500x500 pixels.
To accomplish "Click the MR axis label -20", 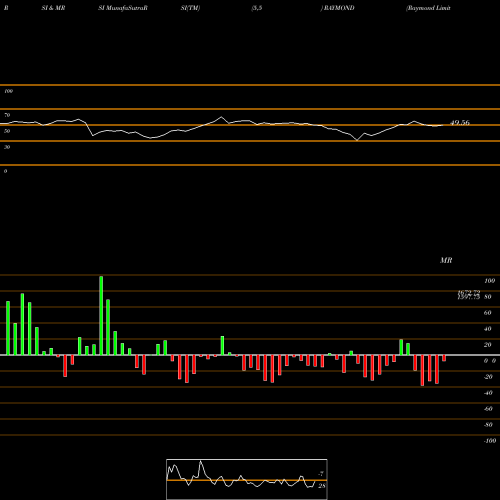I will [x=488, y=377].
